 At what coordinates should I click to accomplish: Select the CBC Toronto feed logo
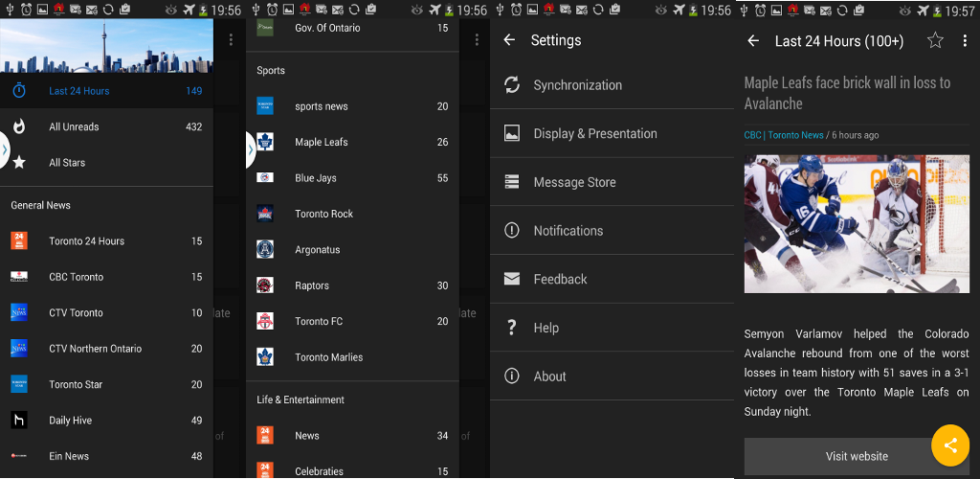(19, 277)
